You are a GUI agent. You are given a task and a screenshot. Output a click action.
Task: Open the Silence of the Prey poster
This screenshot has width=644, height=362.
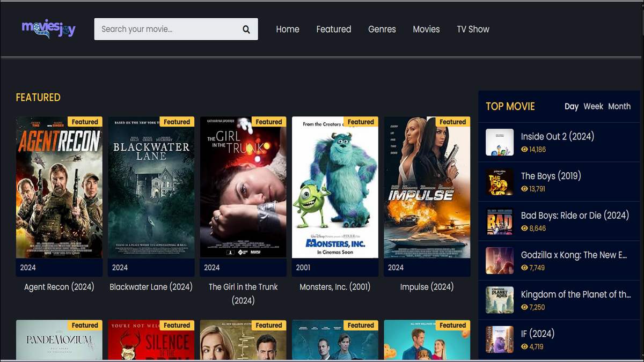click(x=151, y=340)
